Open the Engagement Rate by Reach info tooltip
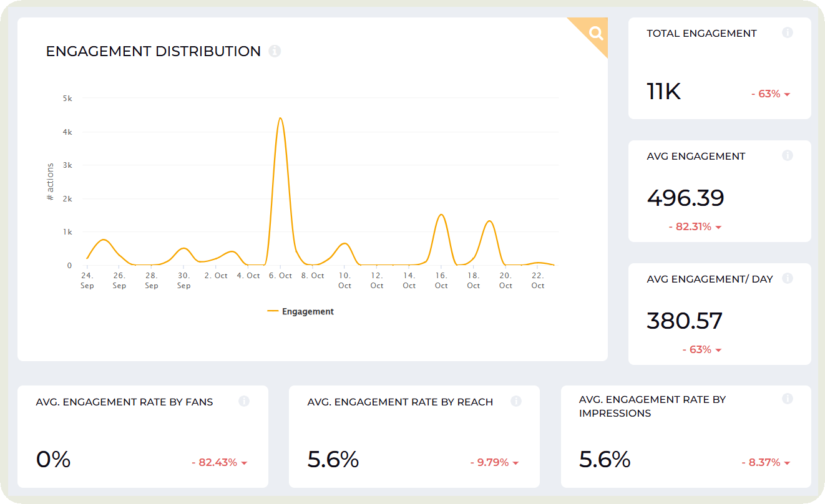825x504 pixels. [516, 402]
